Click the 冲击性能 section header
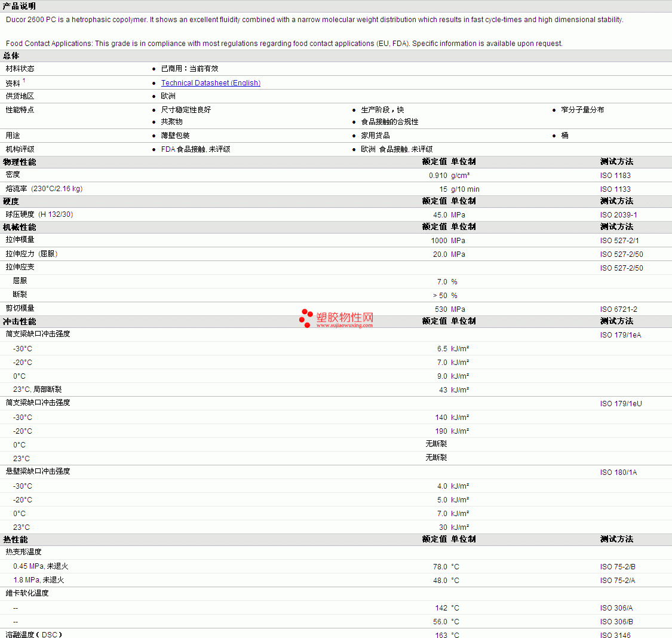 (19, 321)
